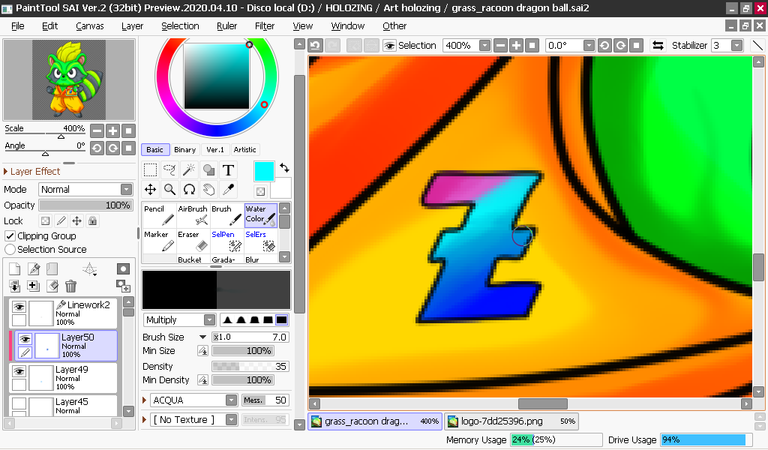Switch to the Artistic brush tab
This screenshot has height=450, width=768.
pyautogui.click(x=245, y=149)
